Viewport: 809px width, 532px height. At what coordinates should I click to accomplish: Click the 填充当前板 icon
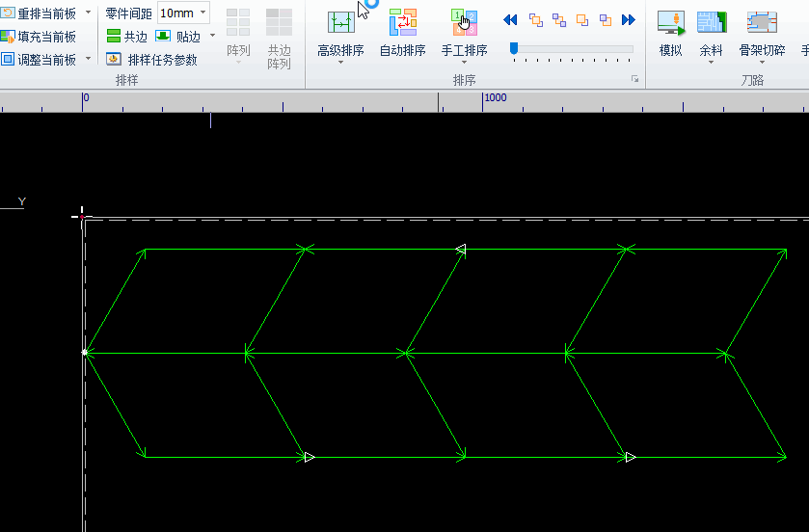(x=8, y=37)
